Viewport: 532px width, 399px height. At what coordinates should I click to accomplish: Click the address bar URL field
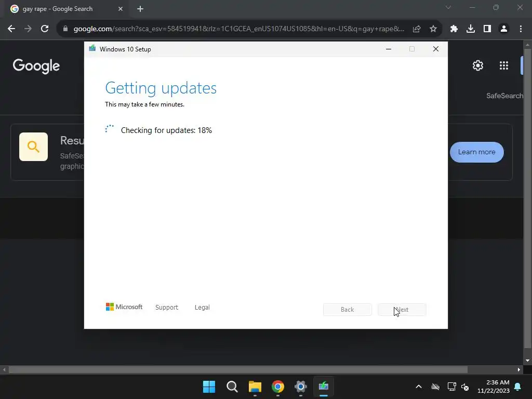coord(239,29)
